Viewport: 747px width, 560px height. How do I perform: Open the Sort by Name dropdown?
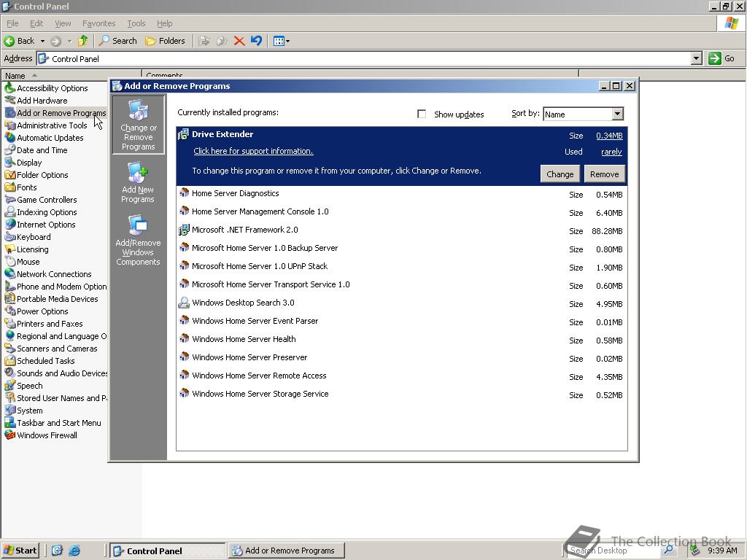coord(617,114)
